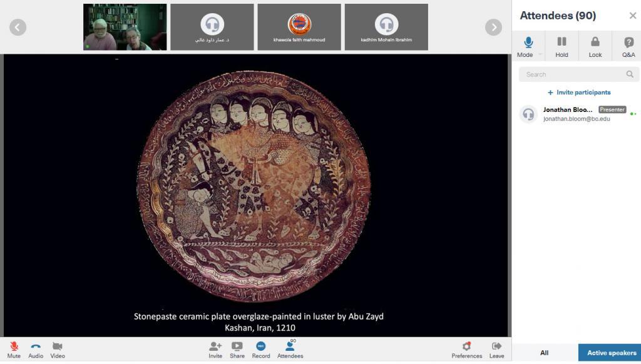The height and width of the screenshot is (364, 641).
Task: Click the Hold button in attendees panel
Action: [x=562, y=46]
